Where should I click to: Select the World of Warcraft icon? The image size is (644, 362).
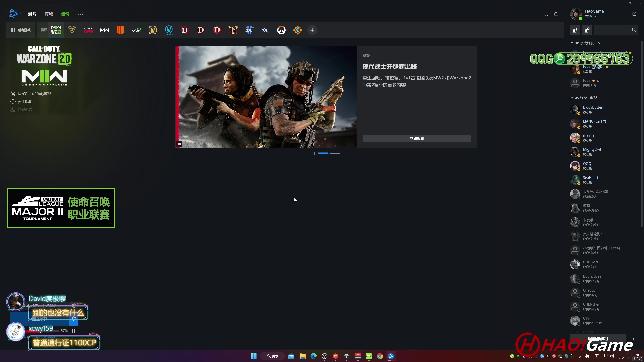click(x=153, y=30)
